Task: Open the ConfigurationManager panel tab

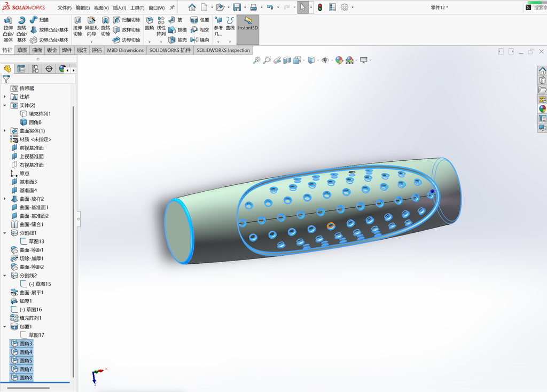Action: click(x=35, y=69)
